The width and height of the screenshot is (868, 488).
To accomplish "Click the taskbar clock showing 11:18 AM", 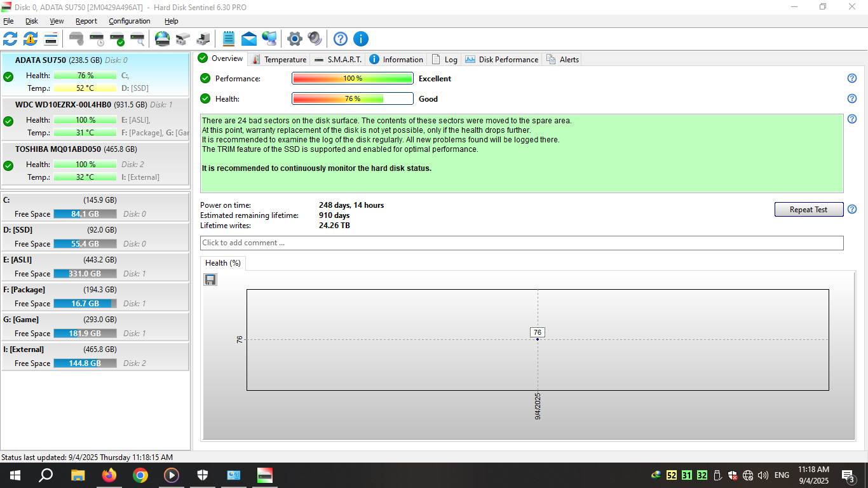I will [x=814, y=475].
